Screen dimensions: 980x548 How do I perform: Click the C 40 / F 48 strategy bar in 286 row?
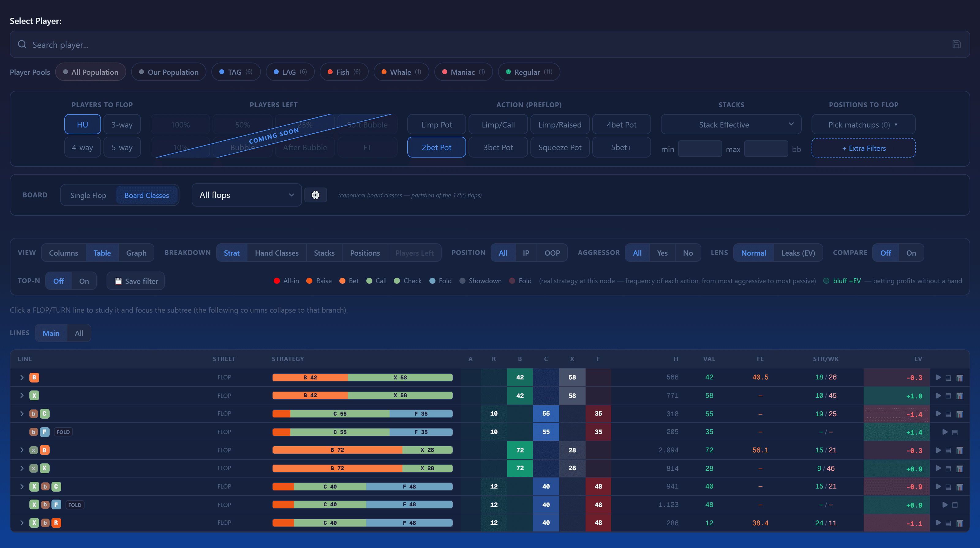click(x=362, y=523)
